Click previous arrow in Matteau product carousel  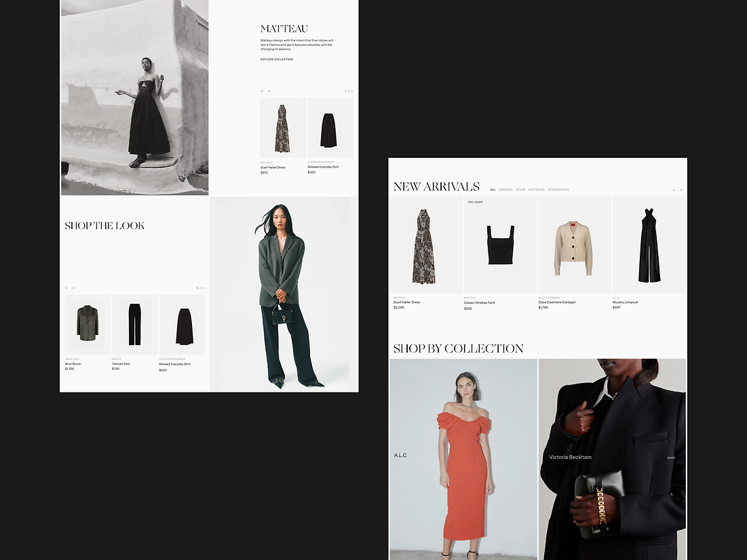263,91
